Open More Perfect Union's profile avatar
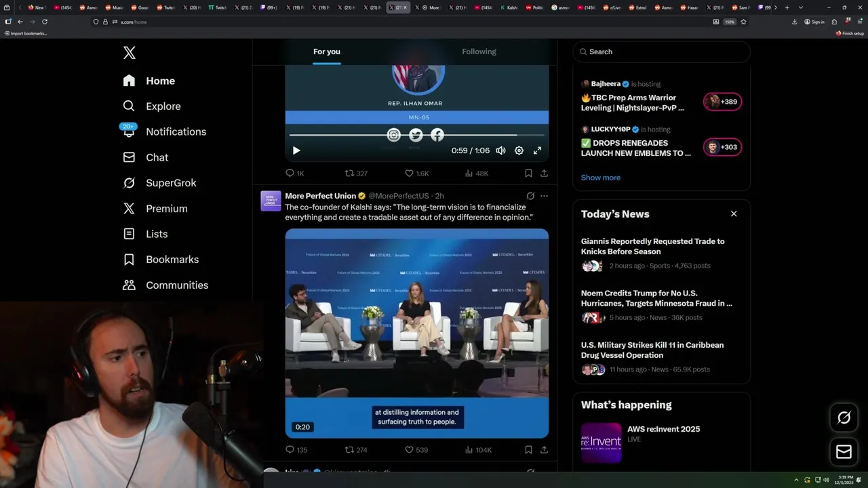This screenshot has width=868, height=488. 271,201
